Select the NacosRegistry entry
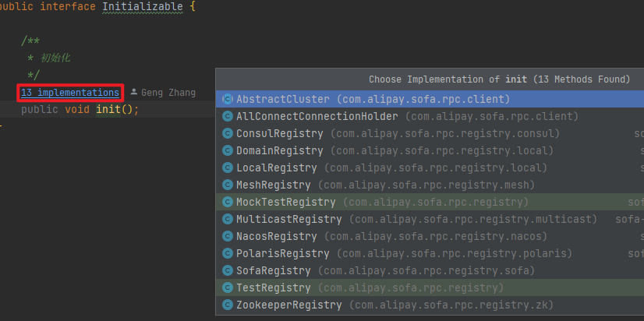Image resolution: width=644 pixels, height=321 pixels. 430,236
